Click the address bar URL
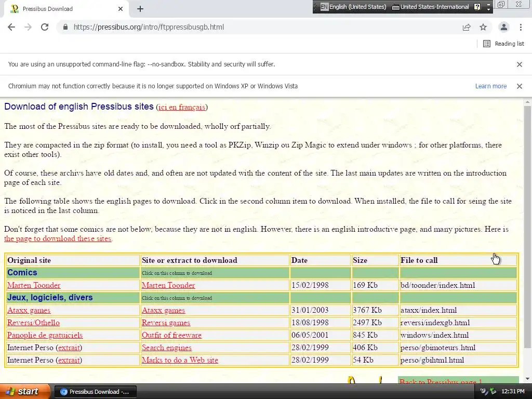 coord(149,27)
